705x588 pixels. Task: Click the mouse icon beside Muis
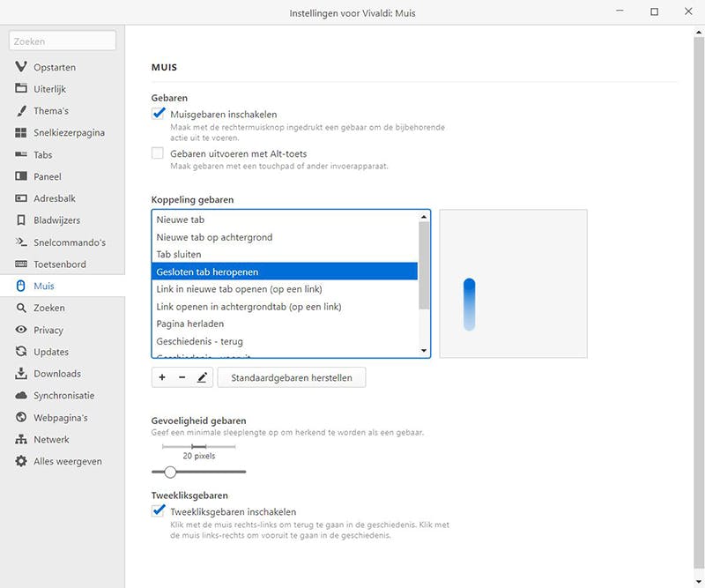click(x=20, y=286)
